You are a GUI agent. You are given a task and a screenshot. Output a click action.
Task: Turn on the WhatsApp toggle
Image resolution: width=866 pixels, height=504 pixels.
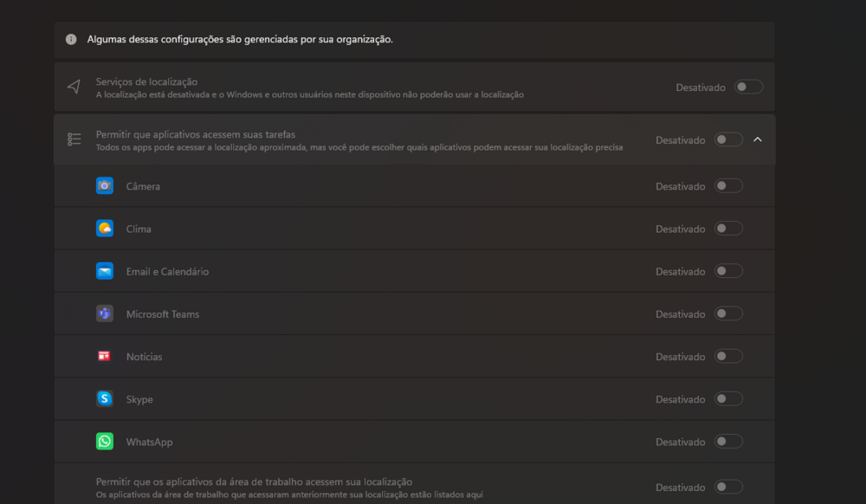(728, 442)
